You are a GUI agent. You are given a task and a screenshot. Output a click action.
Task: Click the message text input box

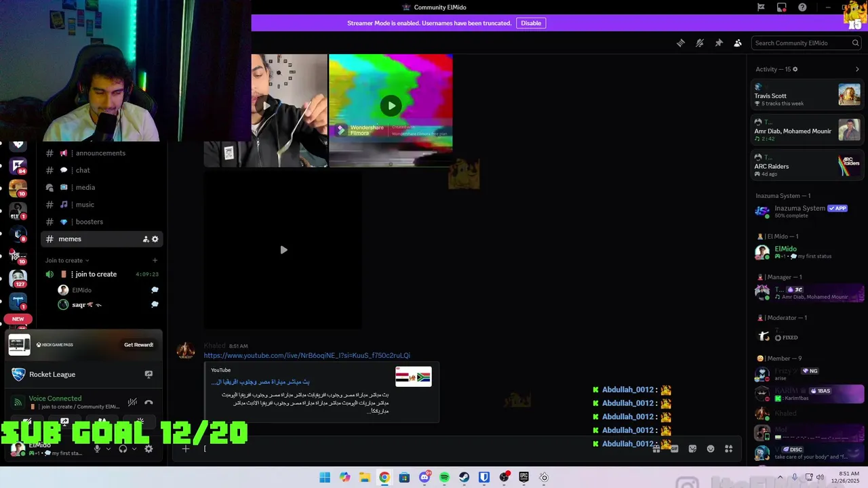tap(420, 449)
